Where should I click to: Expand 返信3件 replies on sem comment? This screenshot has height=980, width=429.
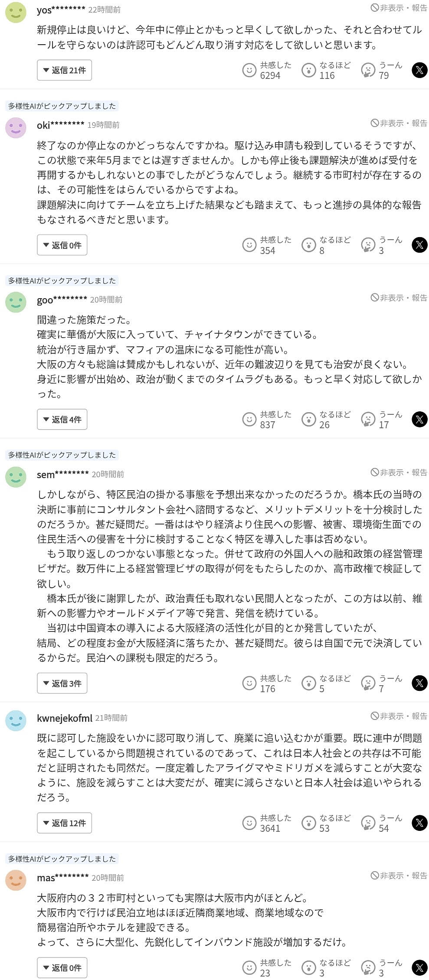(62, 684)
